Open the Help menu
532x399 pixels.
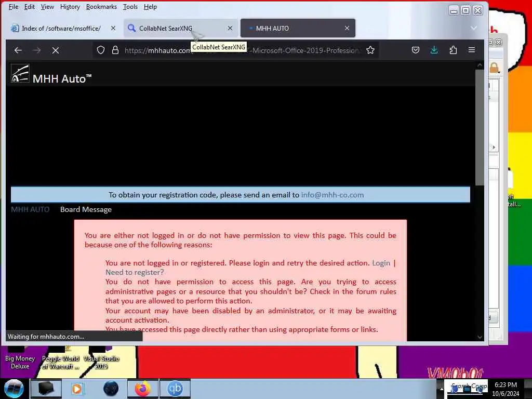pos(150,7)
